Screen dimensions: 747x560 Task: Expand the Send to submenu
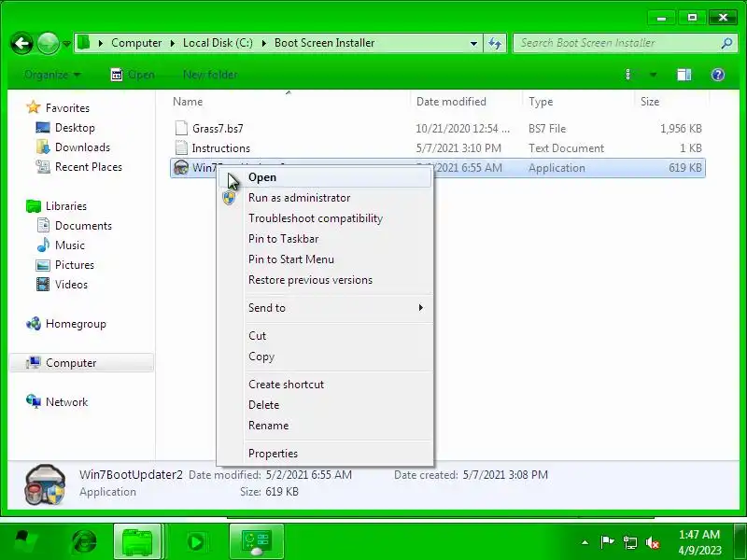pyautogui.click(x=325, y=308)
